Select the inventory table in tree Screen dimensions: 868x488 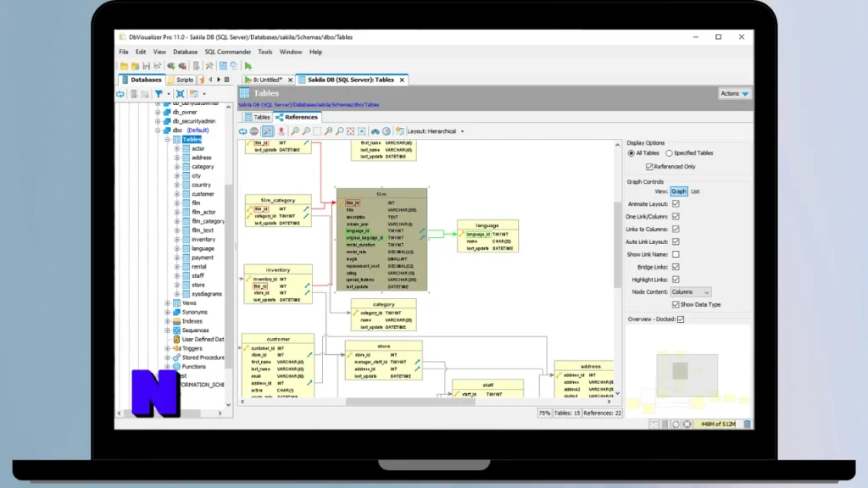(x=203, y=240)
